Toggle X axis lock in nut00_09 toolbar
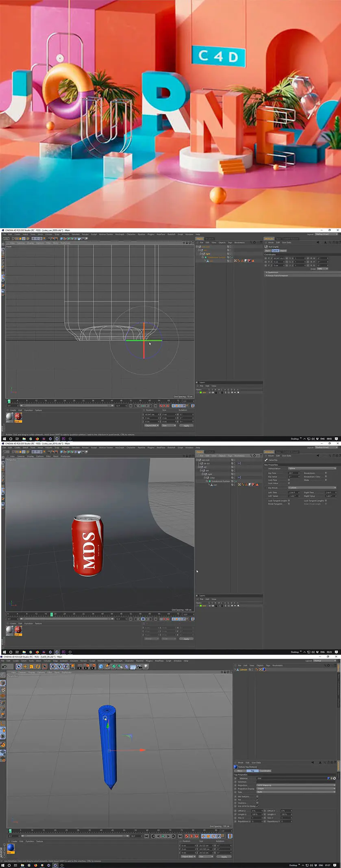 coord(53,667)
